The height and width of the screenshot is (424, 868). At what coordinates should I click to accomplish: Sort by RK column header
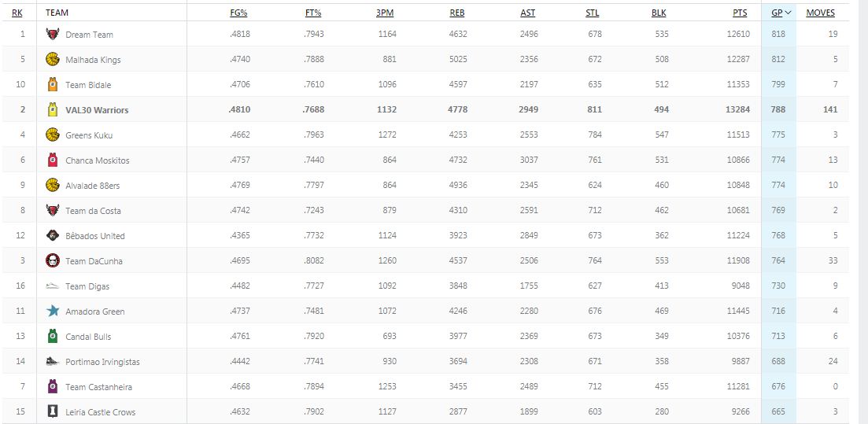coord(17,13)
